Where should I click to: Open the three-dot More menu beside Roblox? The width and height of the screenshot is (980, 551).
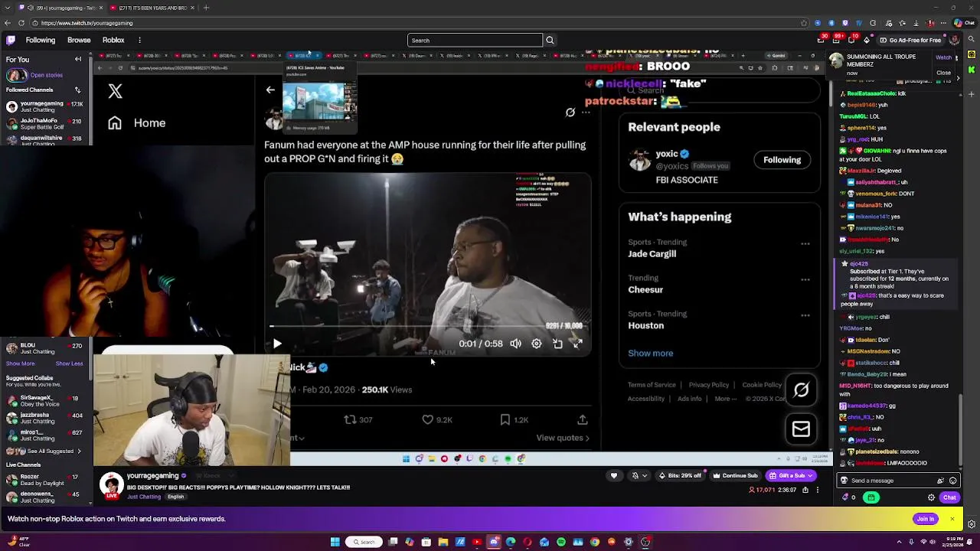click(139, 40)
